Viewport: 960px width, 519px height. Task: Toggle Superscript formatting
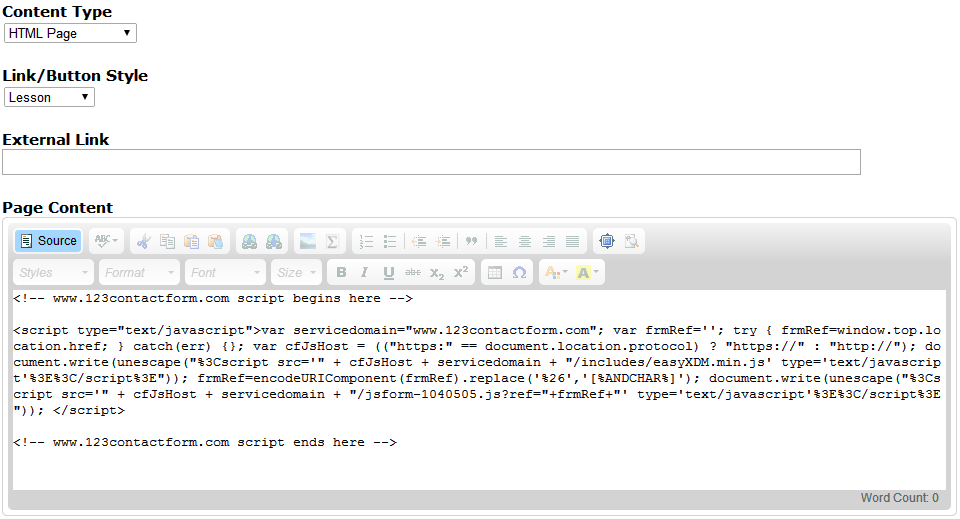[460, 272]
